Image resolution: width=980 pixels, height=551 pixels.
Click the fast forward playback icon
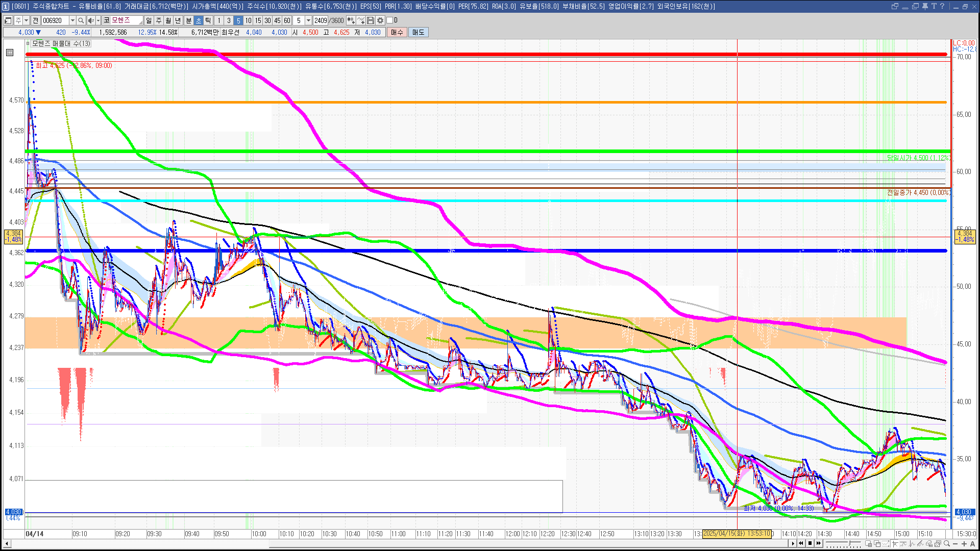[819, 543]
